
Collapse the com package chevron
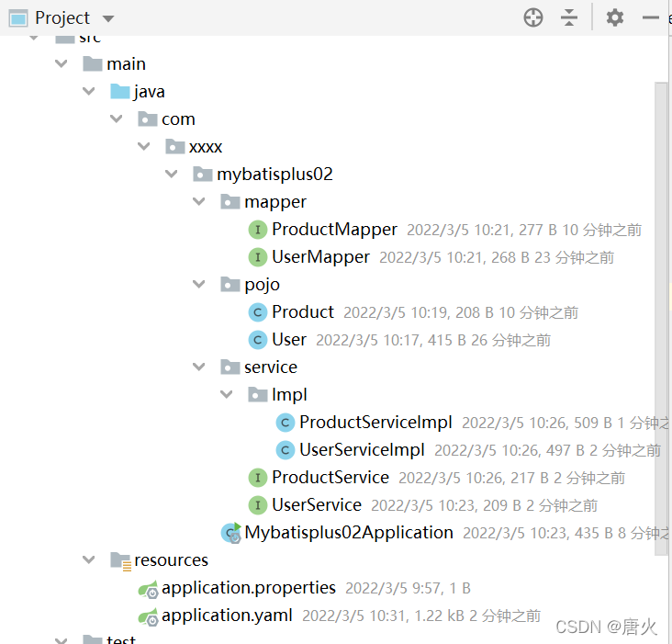[x=117, y=119]
